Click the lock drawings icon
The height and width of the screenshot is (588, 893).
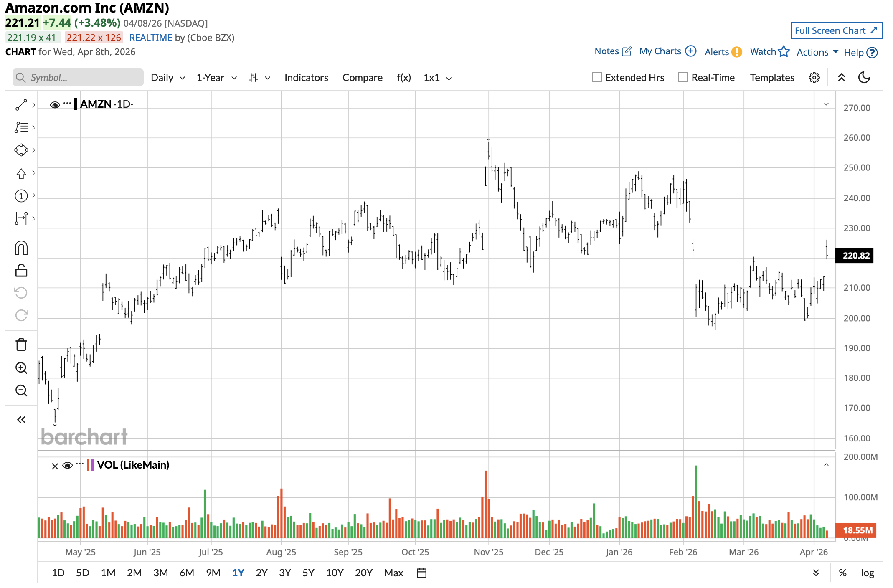click(21, 271)
